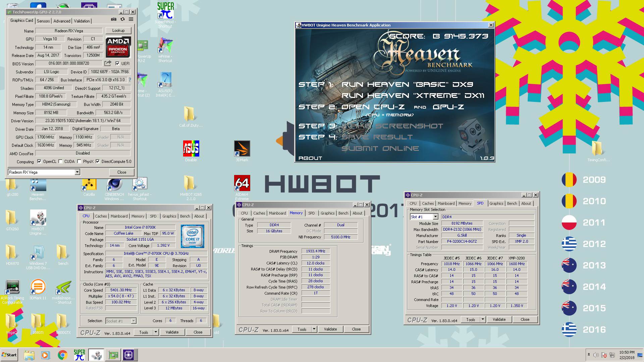Open Mainboard tab in CPU-Z memory timings window
The image size is (644, 362).
[x=277, y=213]
